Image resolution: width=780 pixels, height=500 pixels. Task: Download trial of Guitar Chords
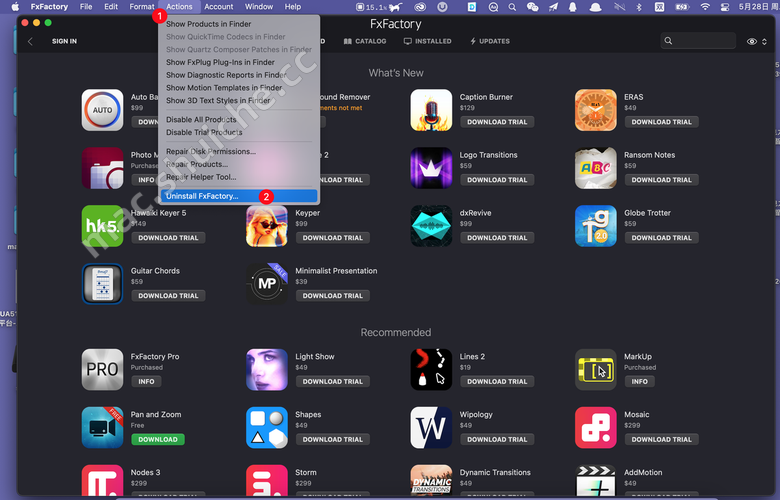[x=168, y=296]
